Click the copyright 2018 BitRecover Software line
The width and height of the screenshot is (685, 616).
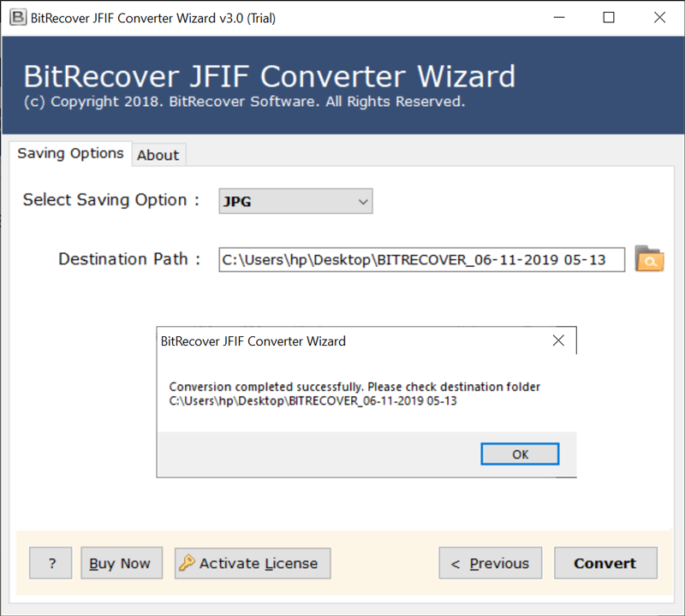pyautogui.click(x=245, y=102)
